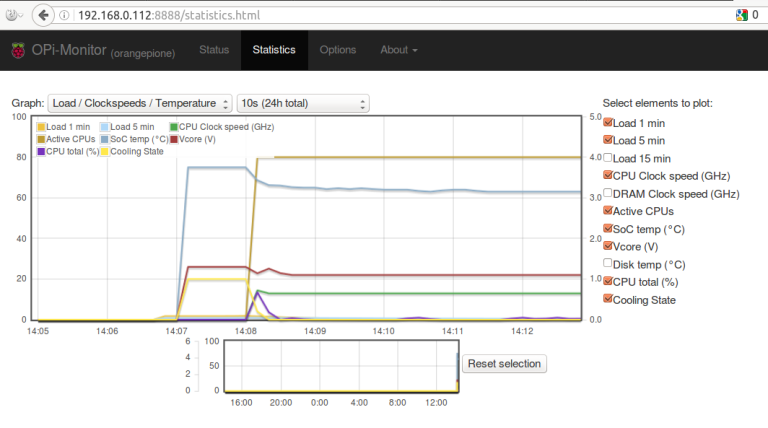The image size is (768, 428).
Task: Click the 16:00 label on overview chart
Action: (x=241, y=403)
